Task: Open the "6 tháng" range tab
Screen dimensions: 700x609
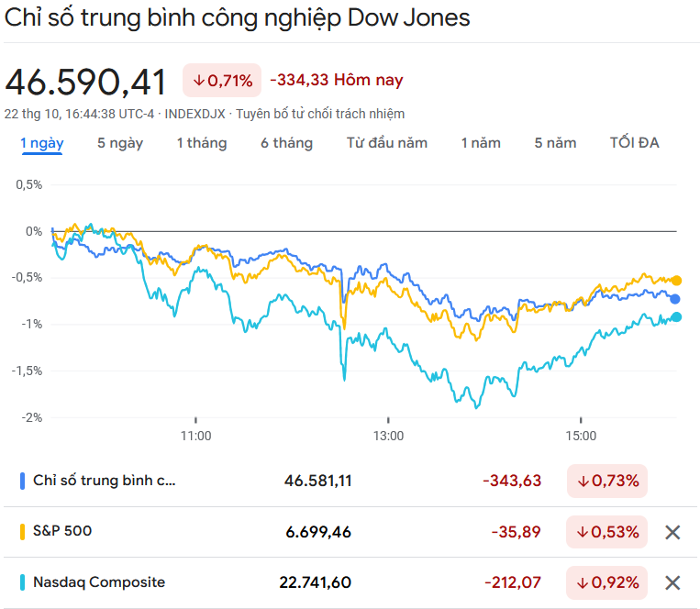Action: [286, 143]
